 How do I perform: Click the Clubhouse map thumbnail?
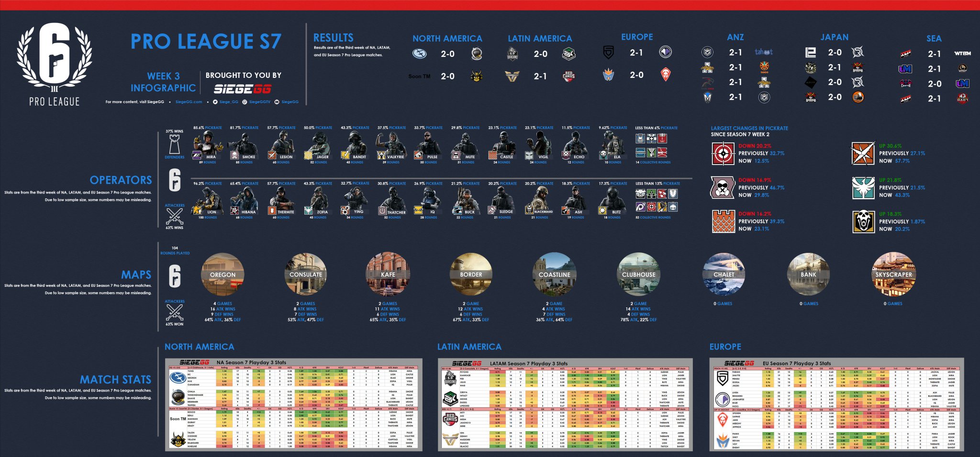click(x=639, y=274)
